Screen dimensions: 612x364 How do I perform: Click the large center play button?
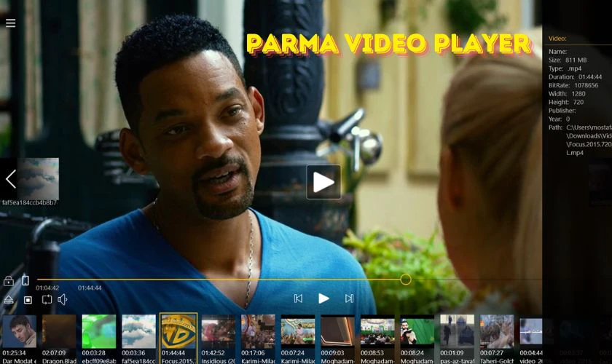(x=323, y=182)
